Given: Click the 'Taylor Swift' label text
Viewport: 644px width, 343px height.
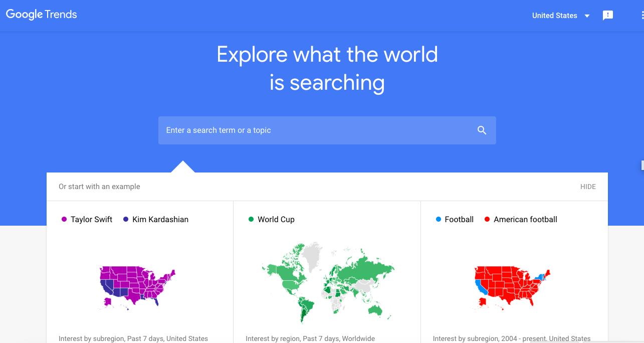Looking at the screenshot, I should tap(92, 219).
